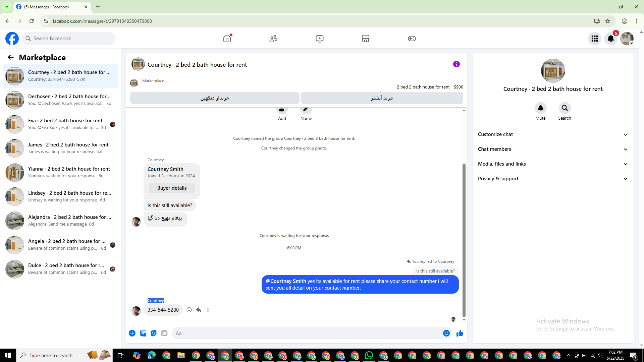The height and width of the screenshot is (362, 644).
Task: Open the Windows notification center
Action: [633, 355]
